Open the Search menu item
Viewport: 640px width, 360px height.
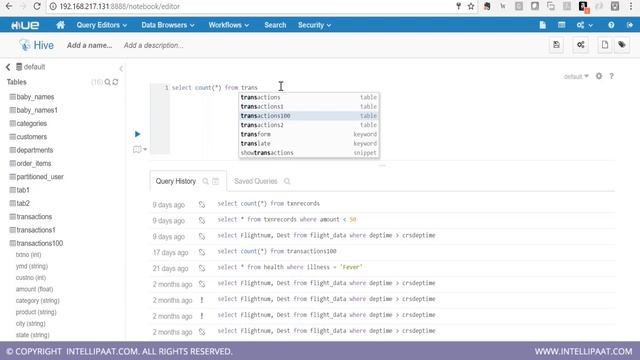(275, 25)
